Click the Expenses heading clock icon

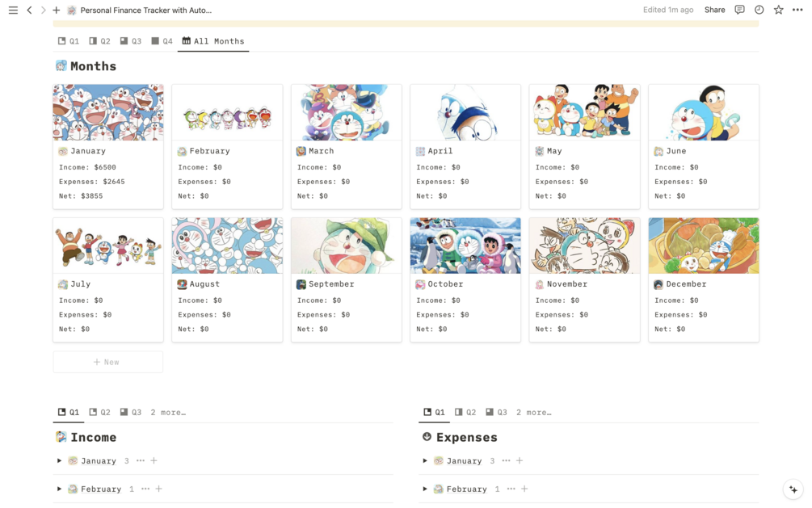[x=427, y=437]
